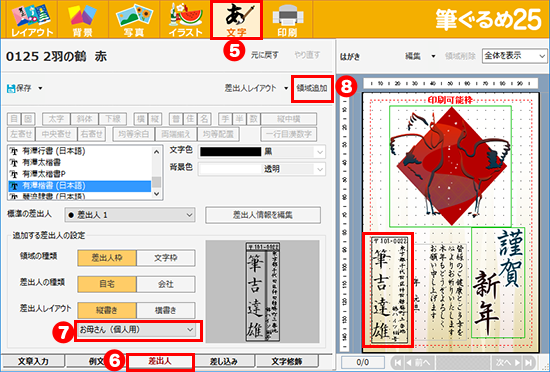Click 中央寄せ center align button
The image size is (550, 372).
pos(56,134)
